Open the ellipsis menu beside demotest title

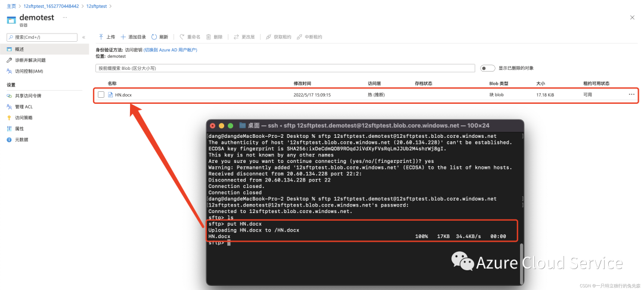(x=64, y=18)
